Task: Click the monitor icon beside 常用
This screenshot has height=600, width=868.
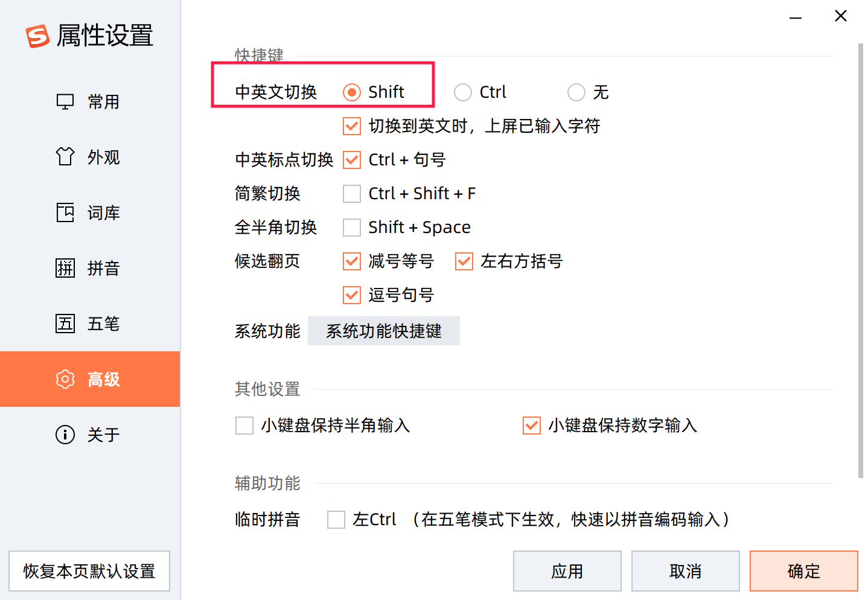Action: (x=65, y=101)
